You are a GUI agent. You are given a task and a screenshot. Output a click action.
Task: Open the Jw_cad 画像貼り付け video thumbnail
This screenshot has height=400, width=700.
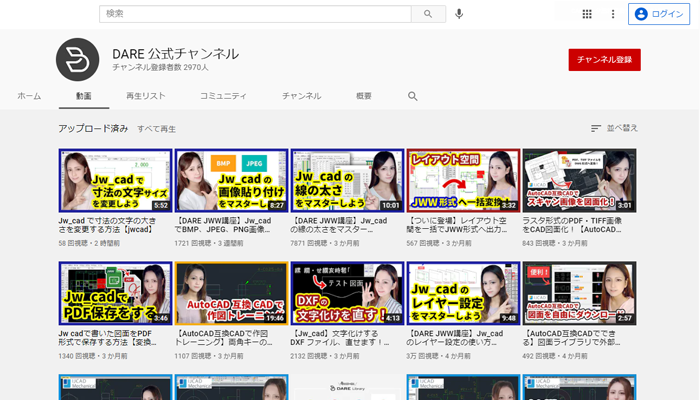pos(231,180)
